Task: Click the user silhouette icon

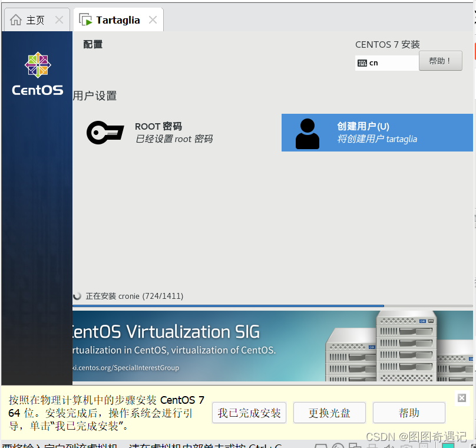Action: 307,134
